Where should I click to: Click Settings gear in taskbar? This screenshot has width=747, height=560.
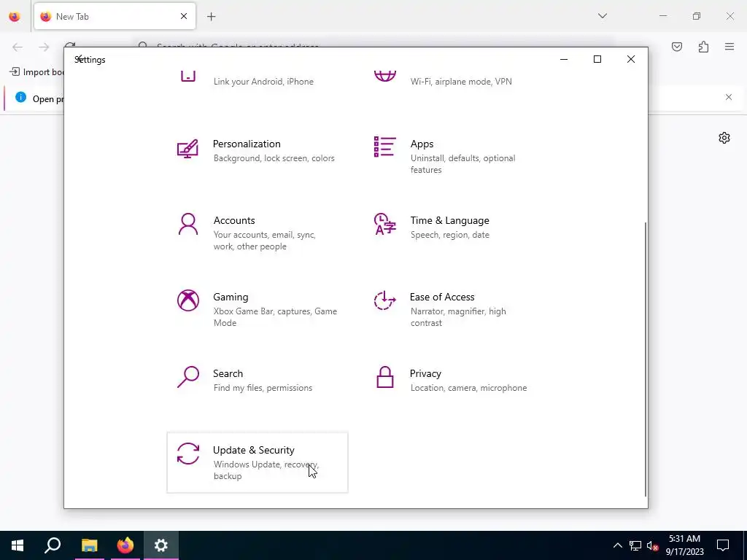click(x=161, y=545)
